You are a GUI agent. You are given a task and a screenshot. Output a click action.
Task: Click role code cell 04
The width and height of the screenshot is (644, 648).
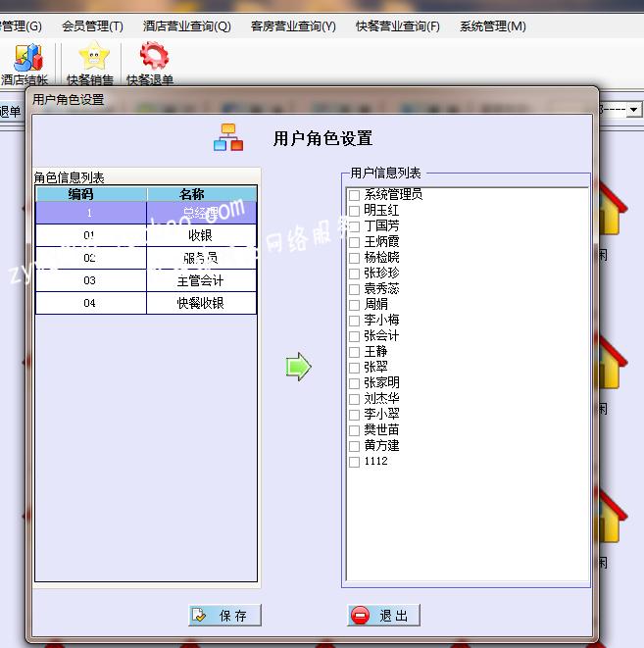pyautogui.click(x=91, y=303)
